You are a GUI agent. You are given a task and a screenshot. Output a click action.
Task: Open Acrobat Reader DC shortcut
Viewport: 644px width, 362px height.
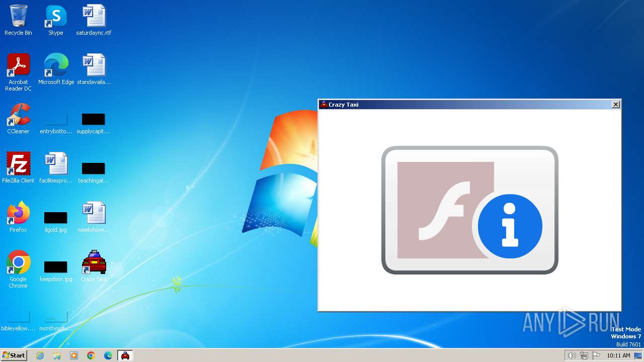pos(18,72)
